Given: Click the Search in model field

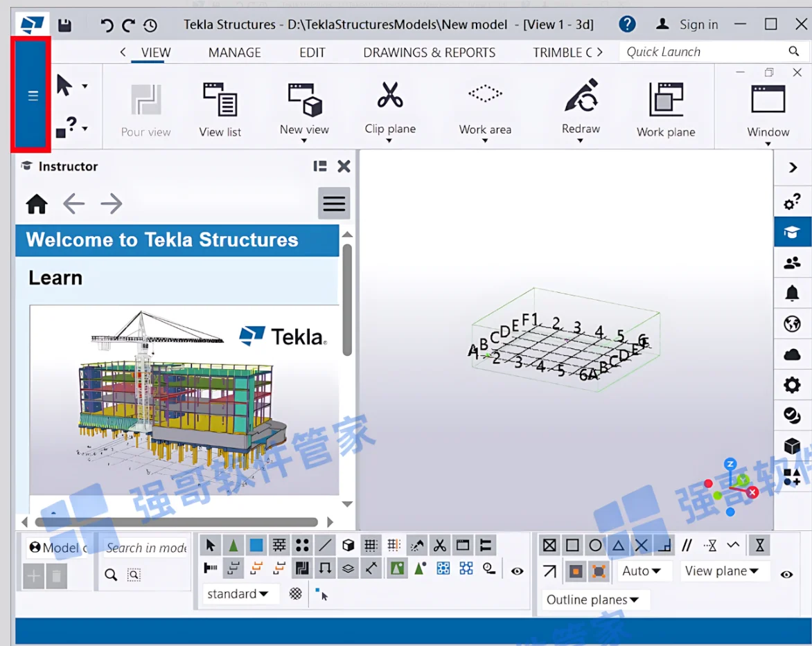Looking at the screenshot, I should [x=146, y=548].
